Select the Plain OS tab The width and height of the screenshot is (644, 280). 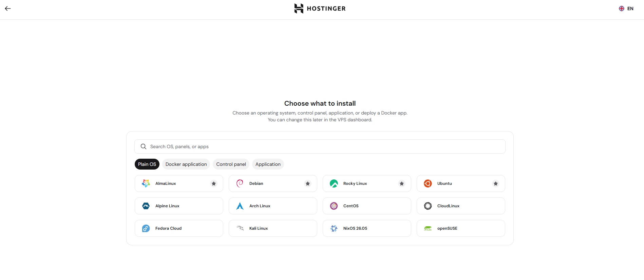[x=147, y=164]
